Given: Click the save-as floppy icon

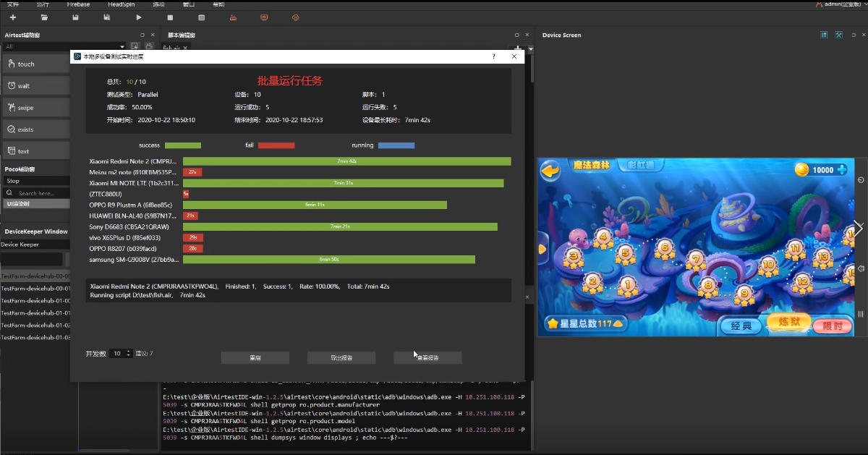Looking at the screenshot, I should click(x=107, y=17).
